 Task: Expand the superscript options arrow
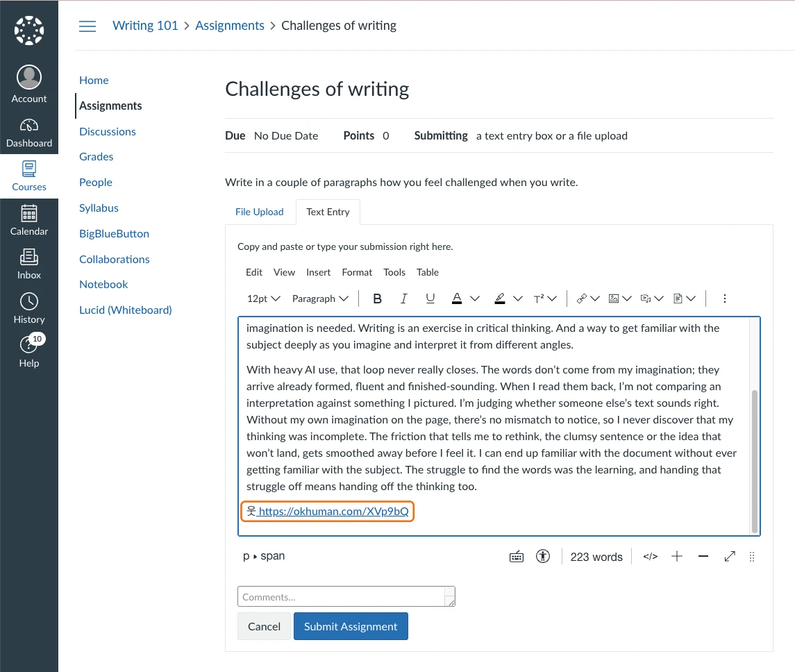[x=552, y=299]
